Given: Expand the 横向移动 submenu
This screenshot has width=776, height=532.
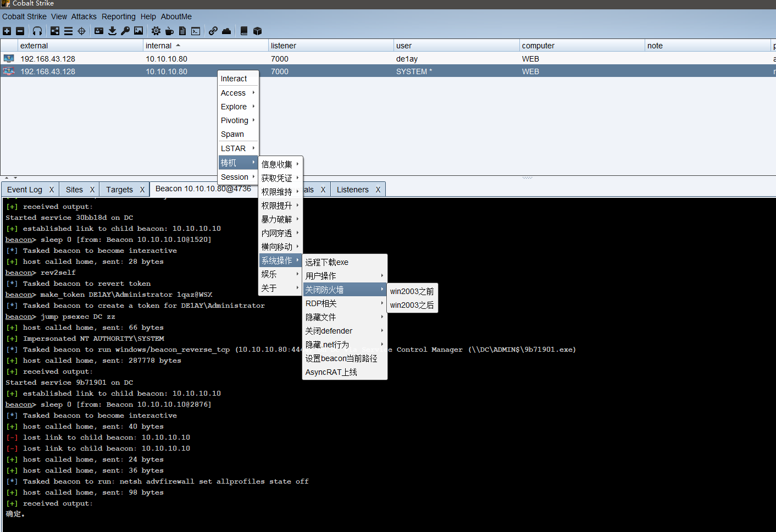Looking at the screenshot, I should (x=281, y=246).
